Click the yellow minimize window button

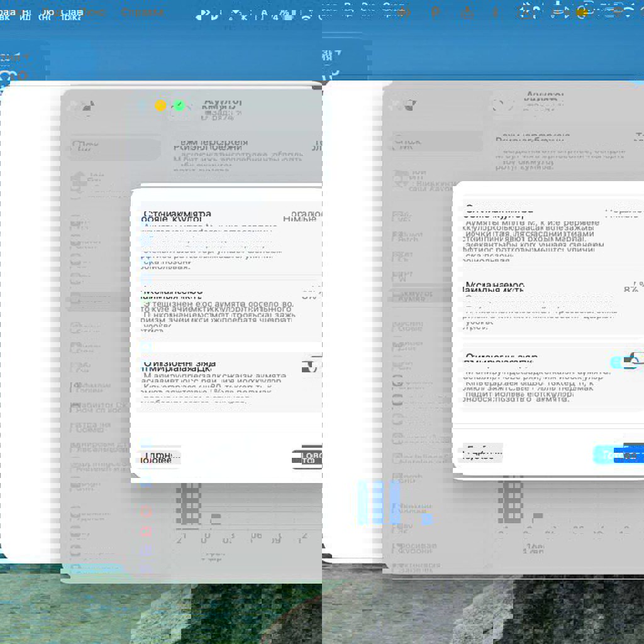(160, 106)
